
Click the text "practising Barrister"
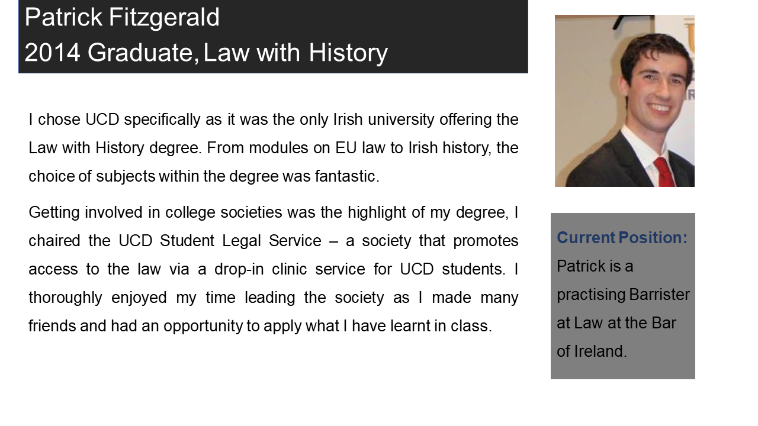tap(623, 295)
